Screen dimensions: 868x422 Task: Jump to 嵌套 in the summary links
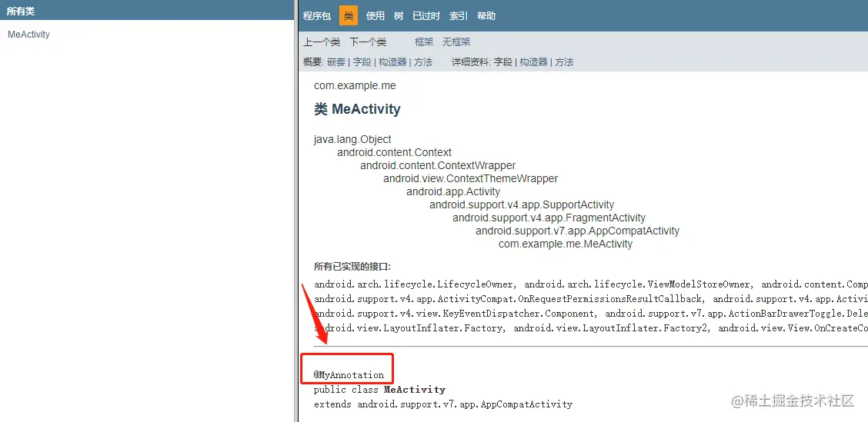coord(336,62)
